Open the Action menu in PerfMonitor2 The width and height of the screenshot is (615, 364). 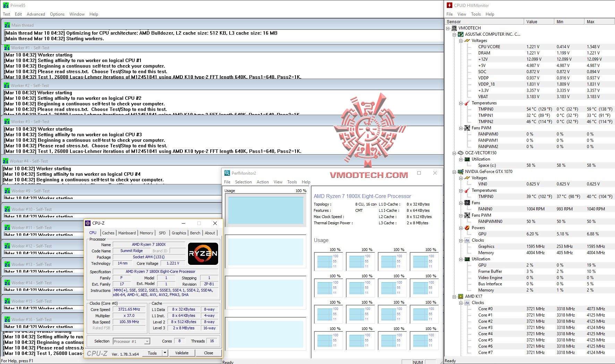(263, 182)
